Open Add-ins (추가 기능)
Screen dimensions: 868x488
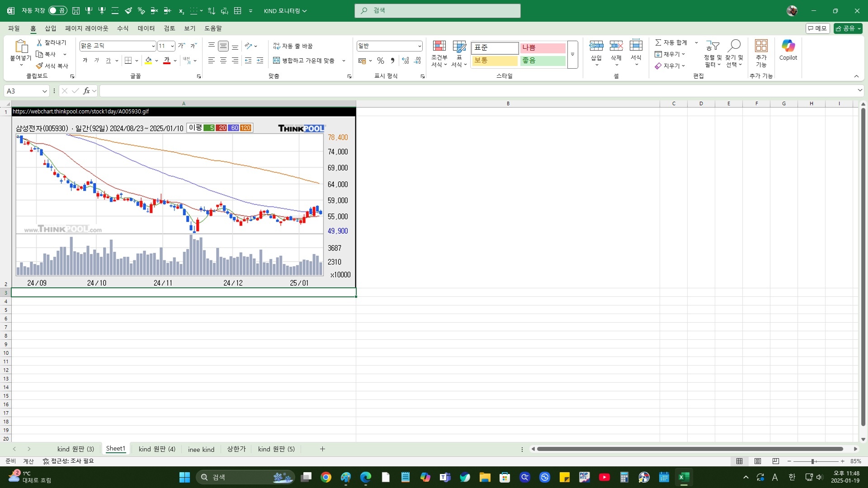[761, 54]
